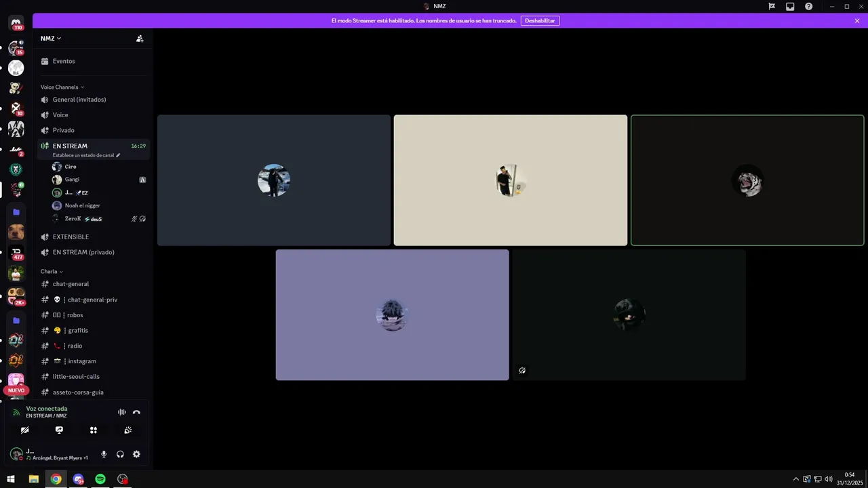Join General (invitados) voice channel
Image resolution: width=868 pixels, height=488 pixels.
tap(93, 100)
